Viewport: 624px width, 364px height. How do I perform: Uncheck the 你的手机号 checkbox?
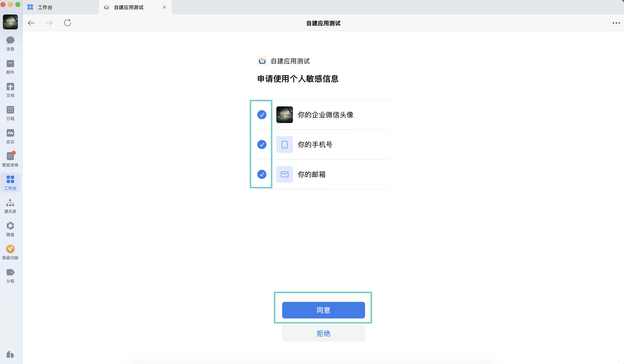[x=262, y=145]
